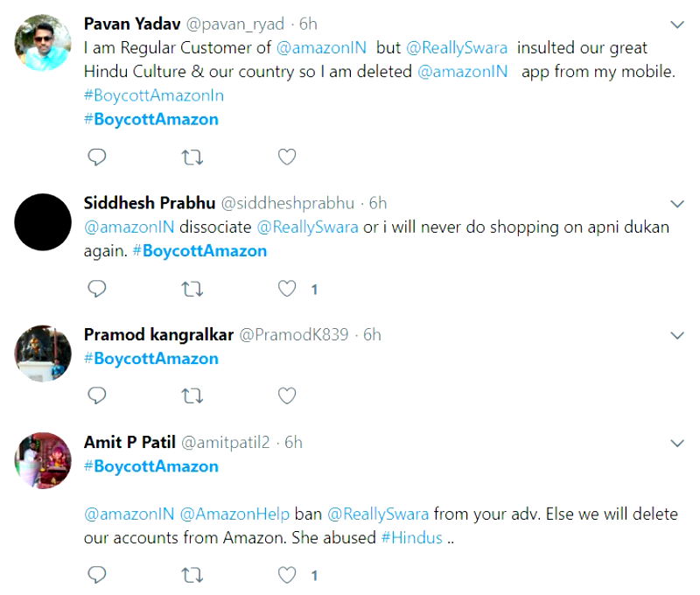Image resolution: width=700 pixels, height=595 pixels.
Task: Like Amit P Patil's tweet
Action: pos(286,575)
